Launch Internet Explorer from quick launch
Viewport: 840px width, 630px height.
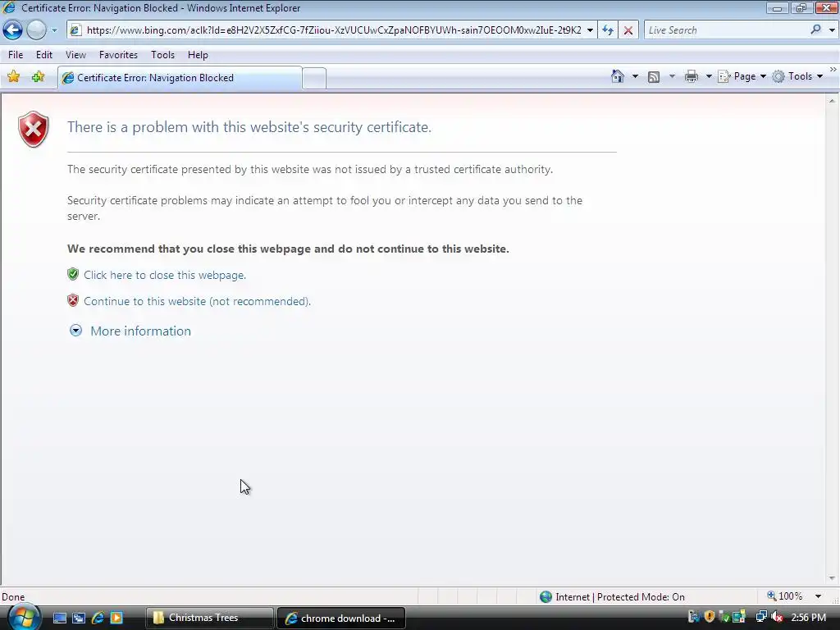pos(98,619)
